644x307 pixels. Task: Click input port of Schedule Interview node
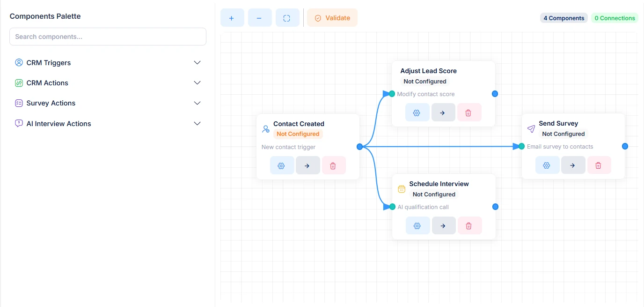point(392,207)
